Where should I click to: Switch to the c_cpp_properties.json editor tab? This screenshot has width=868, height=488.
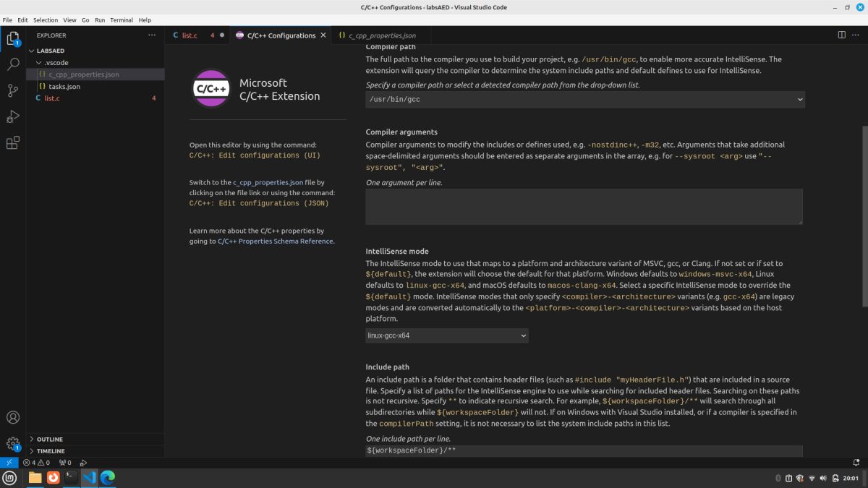(x=382, y=35)
